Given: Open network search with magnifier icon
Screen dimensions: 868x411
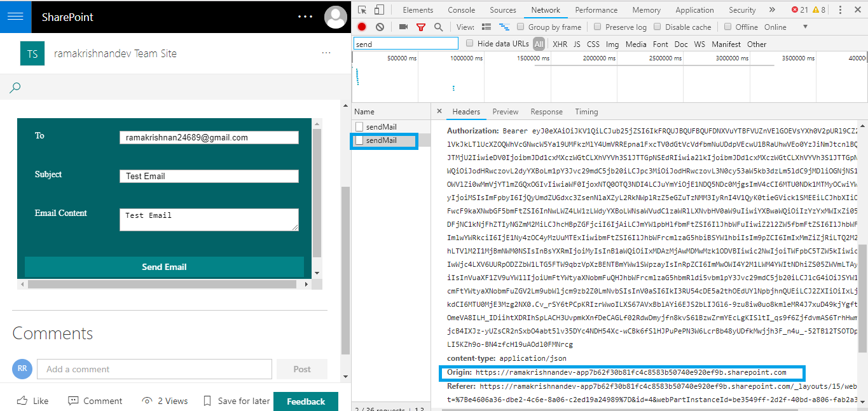Looking at the screenshot, I should 438,27.
